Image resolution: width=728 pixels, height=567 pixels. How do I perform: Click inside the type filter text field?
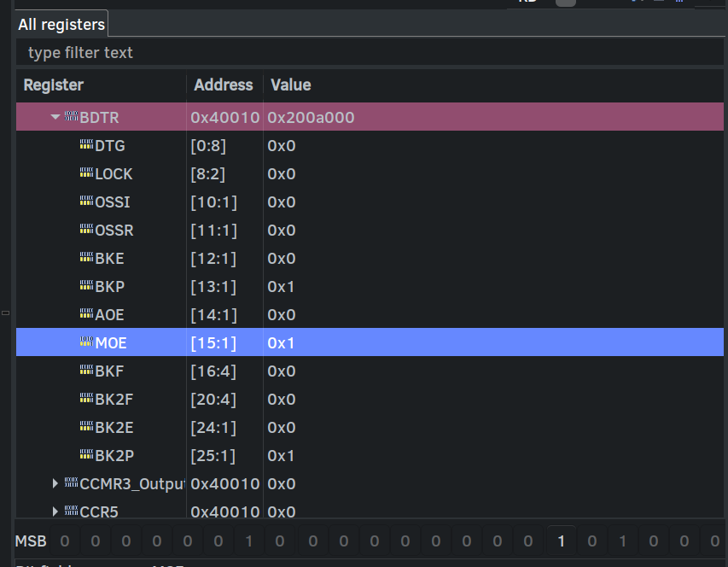[171, 52]
